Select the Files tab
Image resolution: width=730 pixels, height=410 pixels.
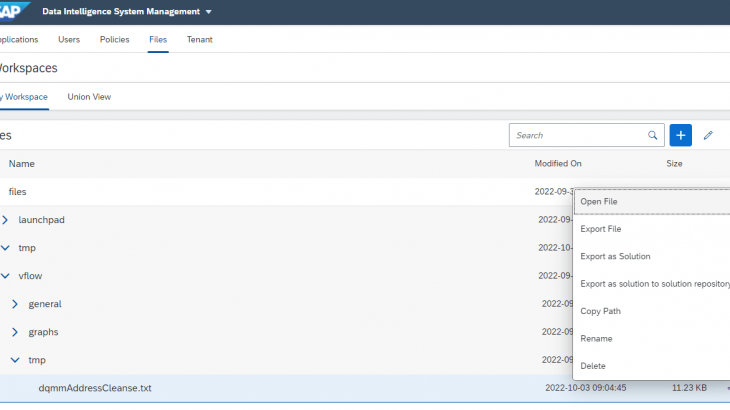158,40
